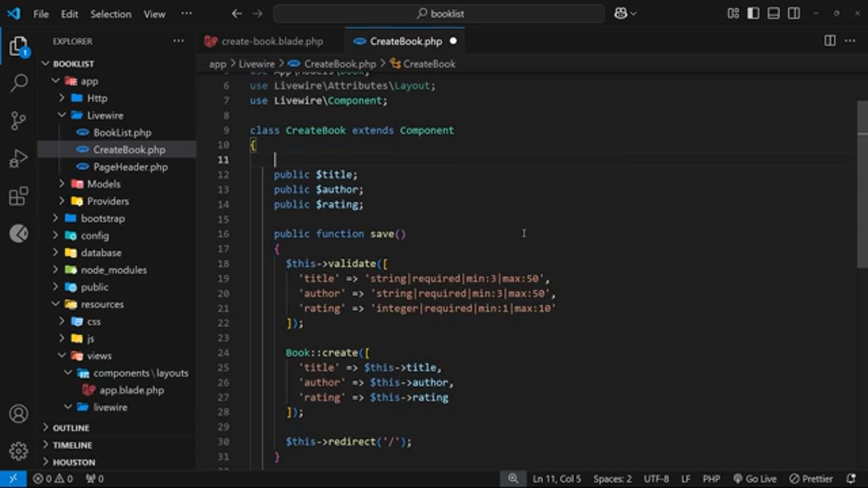Split the editor to the right
This screenshot has height=488, width=868.
click(x=829, y=41)
